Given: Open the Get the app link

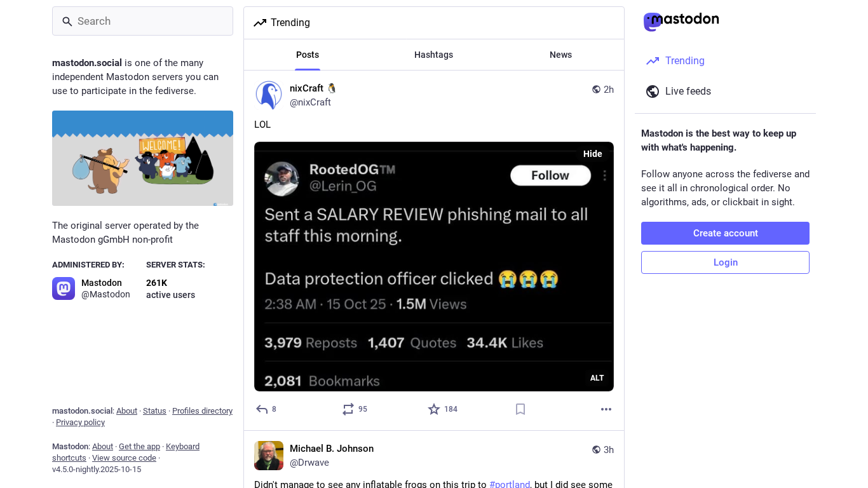Looking at the screenshot, I should [139, 447].
